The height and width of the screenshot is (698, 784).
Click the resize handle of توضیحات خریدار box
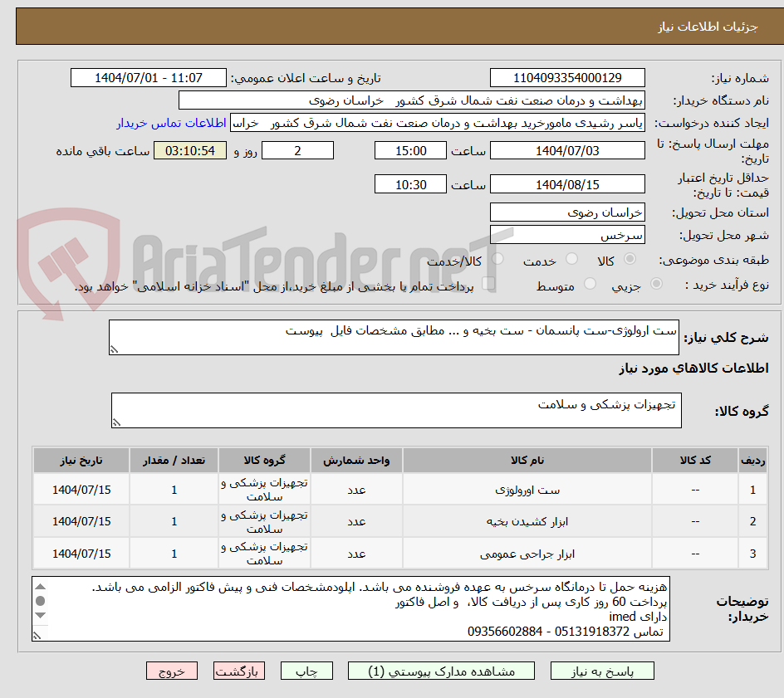[x=37, y=635]
